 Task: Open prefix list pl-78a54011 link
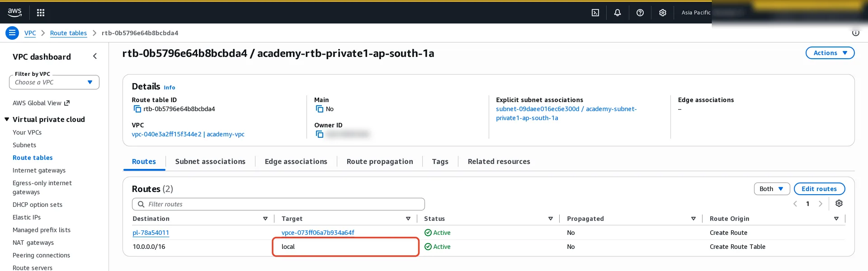(151, 233)
